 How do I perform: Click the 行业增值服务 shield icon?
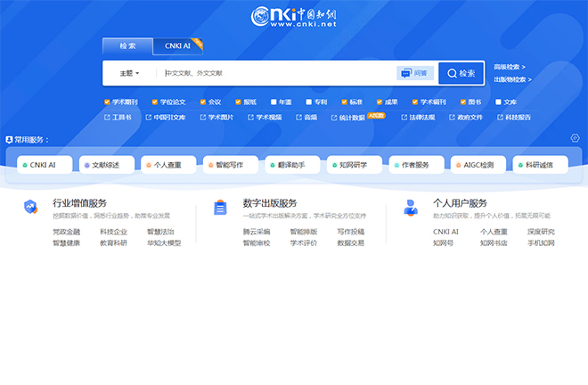pos(31,207)
